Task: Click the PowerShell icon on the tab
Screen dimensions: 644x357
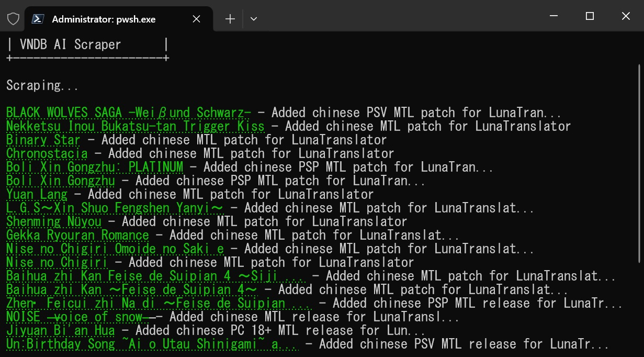Action: [x=37, y=19]
